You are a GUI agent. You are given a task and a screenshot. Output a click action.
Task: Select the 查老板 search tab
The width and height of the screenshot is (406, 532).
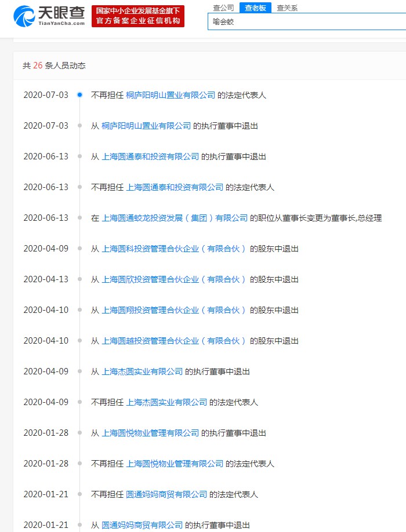pos(255,8)
